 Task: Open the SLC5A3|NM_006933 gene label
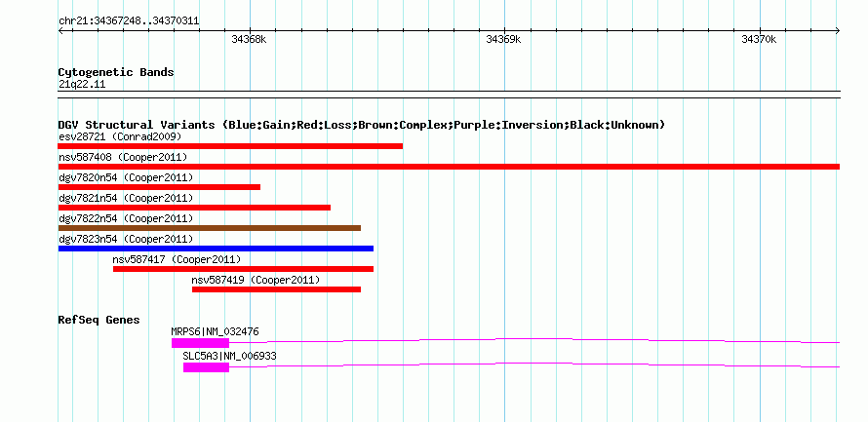[230, 356]
